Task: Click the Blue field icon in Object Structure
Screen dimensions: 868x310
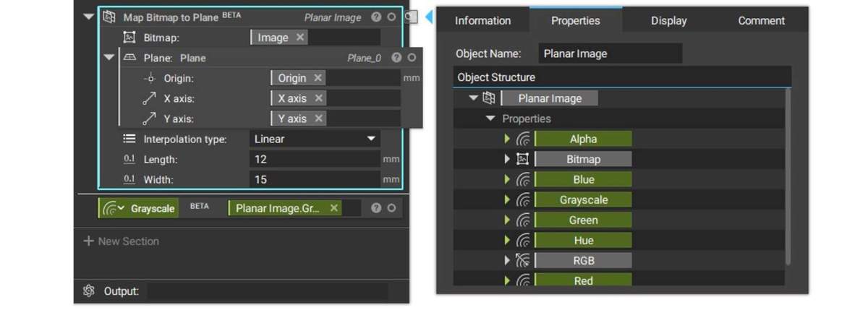Action: (x=523, y=179)
